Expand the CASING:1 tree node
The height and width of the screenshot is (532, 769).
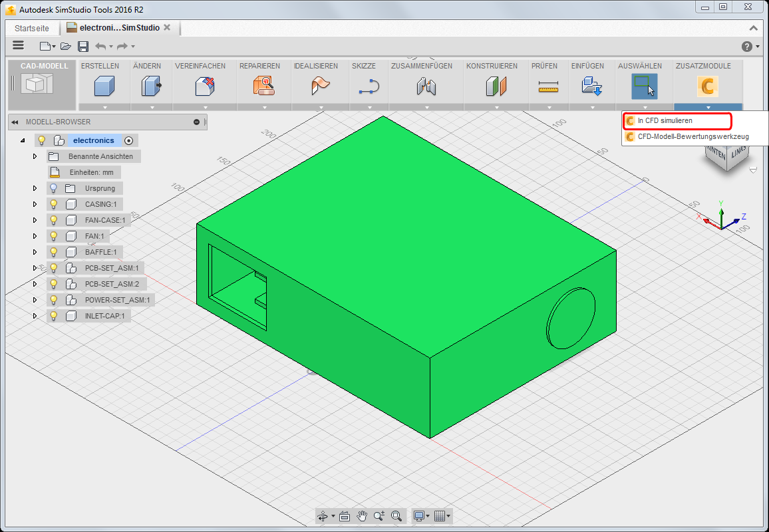coord(35,204)
